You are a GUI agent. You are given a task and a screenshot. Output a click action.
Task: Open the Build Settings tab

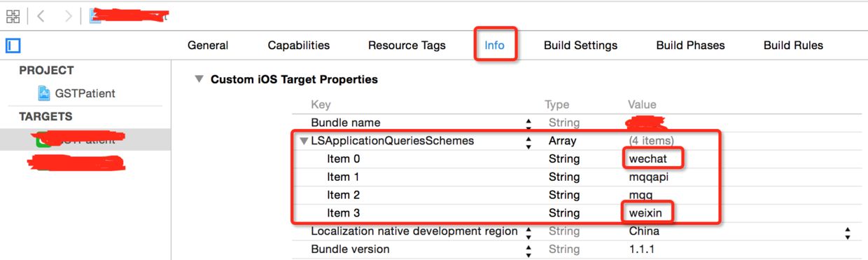coord(580,46)
